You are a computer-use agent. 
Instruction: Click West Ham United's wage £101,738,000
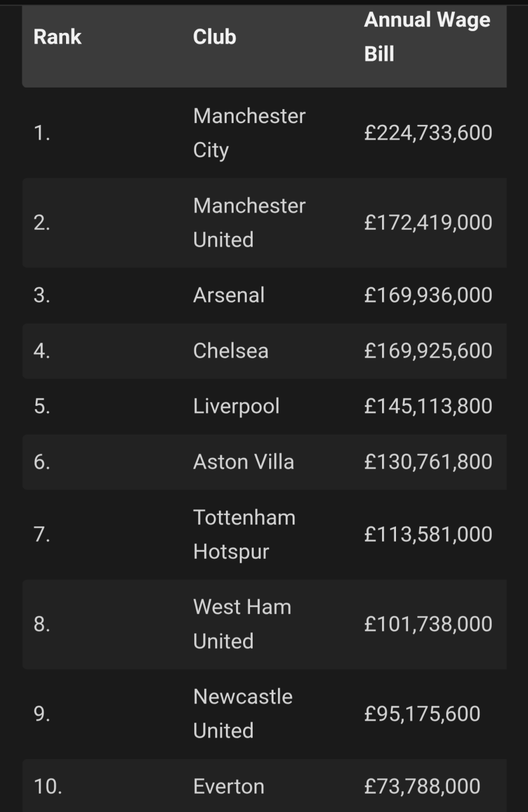[x=428, y=624]
